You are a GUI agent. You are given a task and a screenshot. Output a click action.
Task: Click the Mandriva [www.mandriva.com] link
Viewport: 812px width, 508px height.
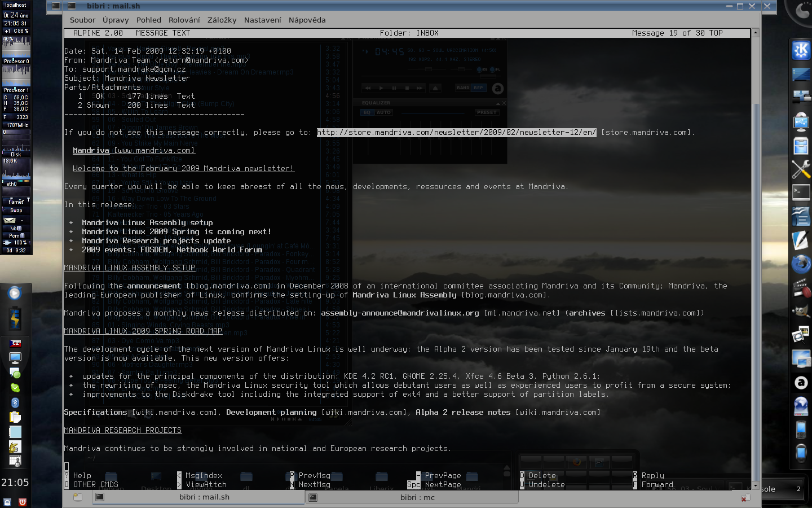point(134,151)
